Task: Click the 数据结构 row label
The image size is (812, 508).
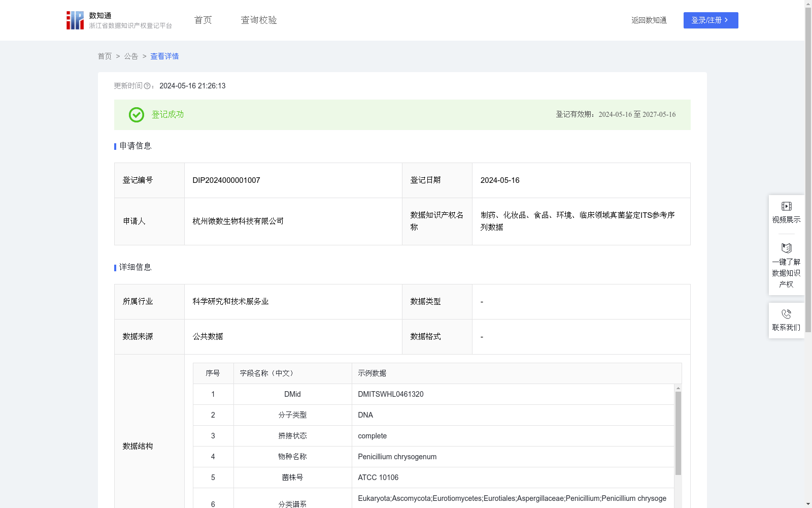Action: (x=138, y=446)
